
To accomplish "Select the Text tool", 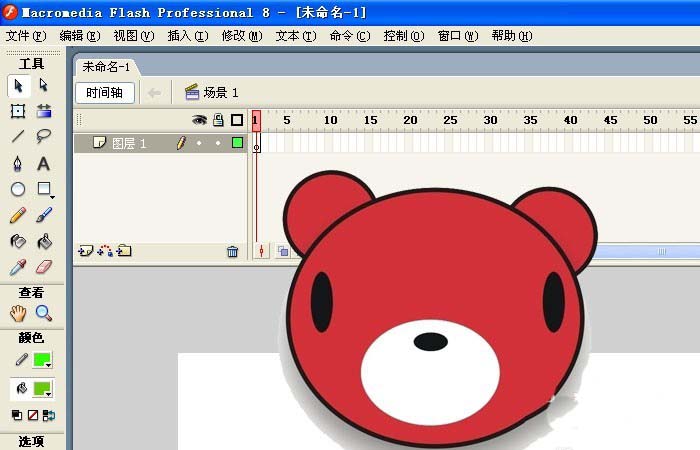I will [x=43, y=163].
